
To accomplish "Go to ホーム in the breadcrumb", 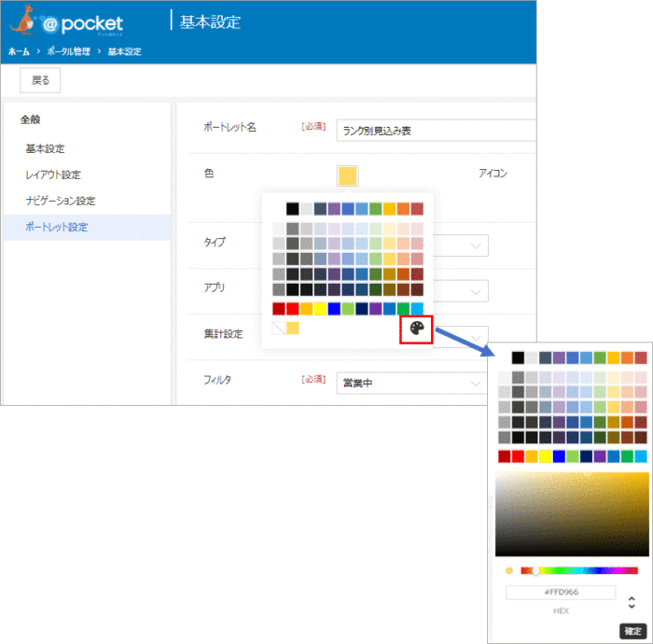I will pyautogui.click(x=19, y=51).
